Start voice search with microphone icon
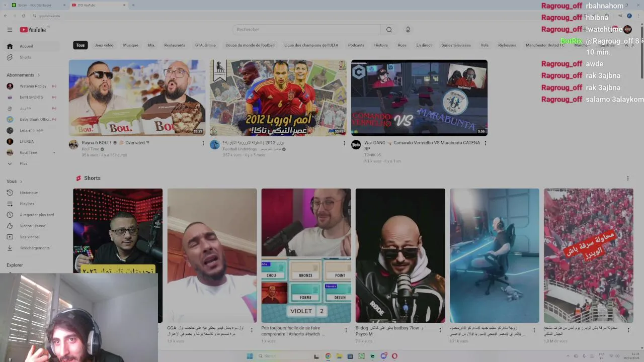This screenshot has width=644, height=362. tap(408, 30)
